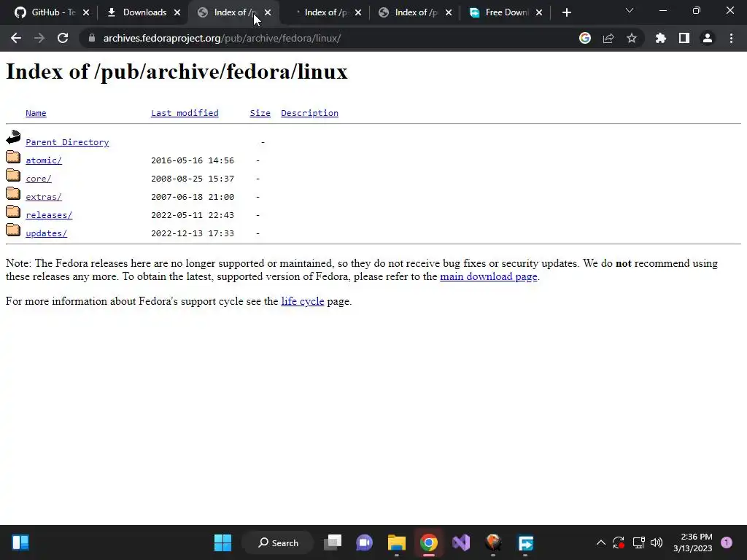This screenshot has height=560, width=747.
Task: Close the Free Download tab
Action: point(539,12)
